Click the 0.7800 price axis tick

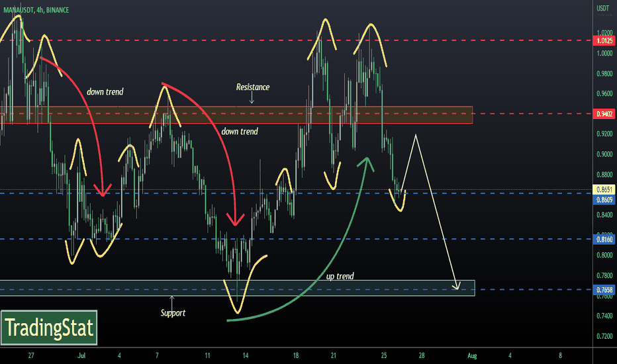point(604,275)
